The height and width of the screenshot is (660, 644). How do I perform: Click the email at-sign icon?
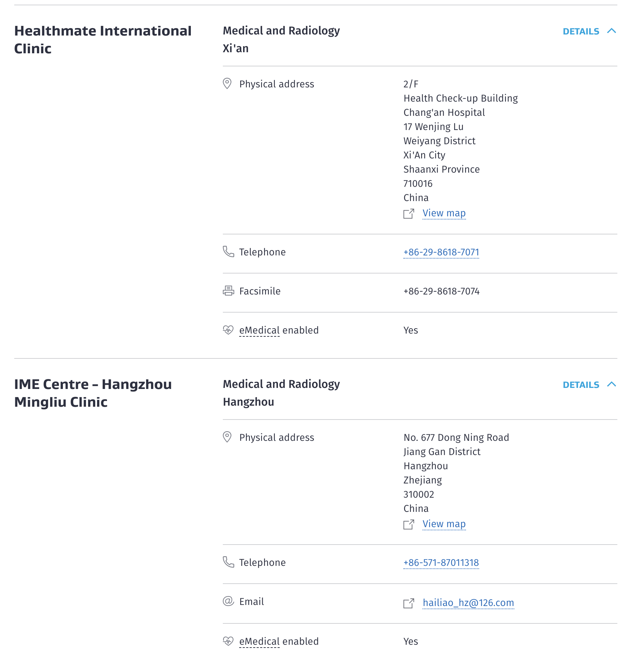228,601
